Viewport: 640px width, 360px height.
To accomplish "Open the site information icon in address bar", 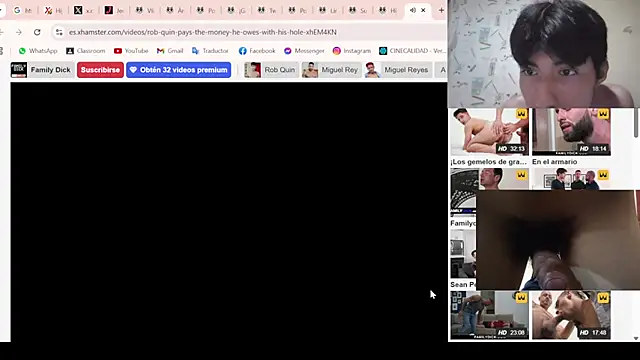I will (x=59, y=32).
